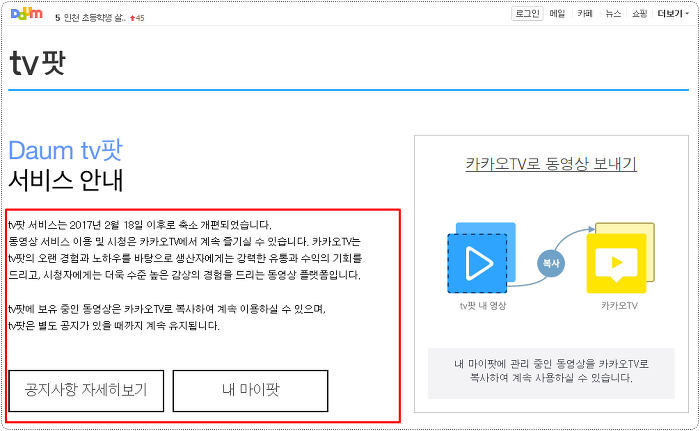This screenshot has height=431, width=700.
Task: Click the 서비스 안내 heading
Action: pos(66,180)
